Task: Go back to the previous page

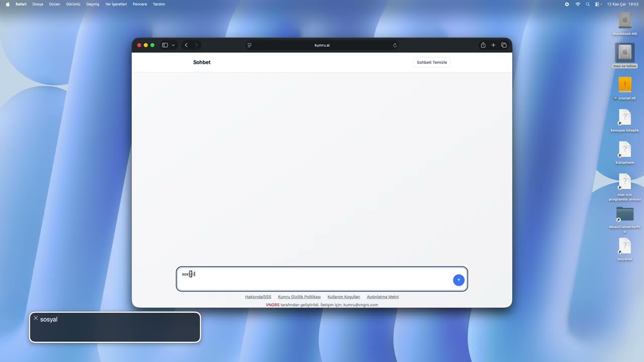Action: 186,45
